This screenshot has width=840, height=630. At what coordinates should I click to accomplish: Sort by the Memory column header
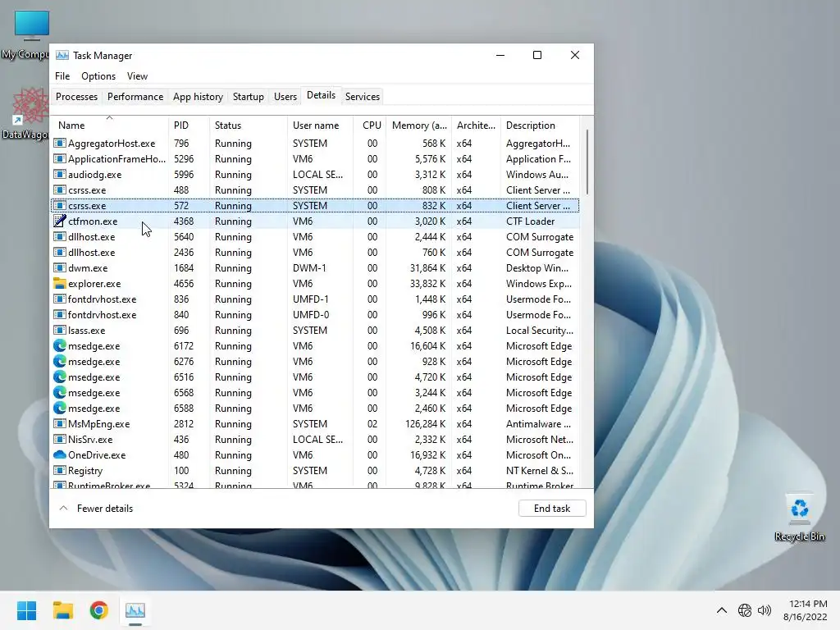pyautogui.click(x=419, y=126)
